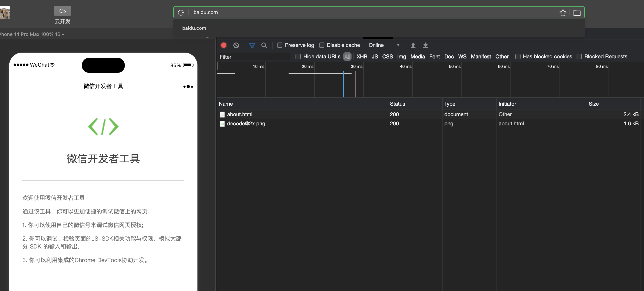Click the reload page icon in address bar

pyautogui.click(x=181, y=12)
